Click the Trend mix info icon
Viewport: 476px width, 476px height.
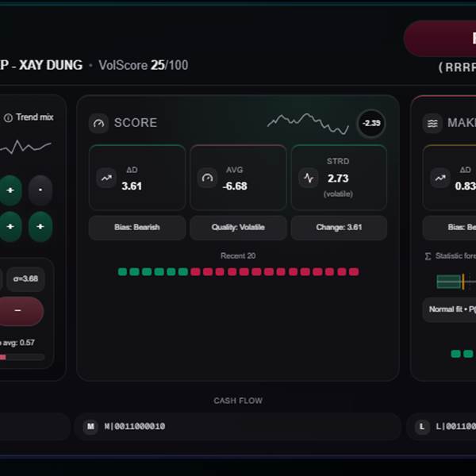tap(8, 117)
